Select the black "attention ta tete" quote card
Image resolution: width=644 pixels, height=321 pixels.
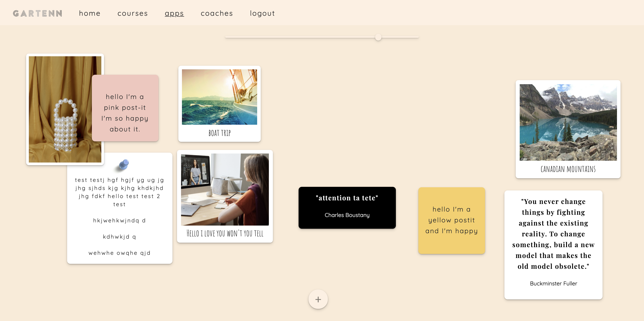pyautogui.click(x=347, y=207)
